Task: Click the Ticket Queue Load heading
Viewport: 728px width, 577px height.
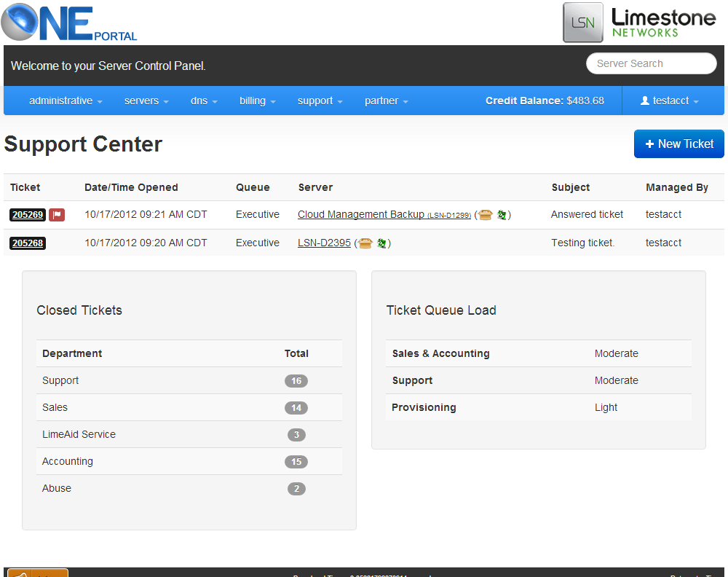Action: [x=441, y=310]
